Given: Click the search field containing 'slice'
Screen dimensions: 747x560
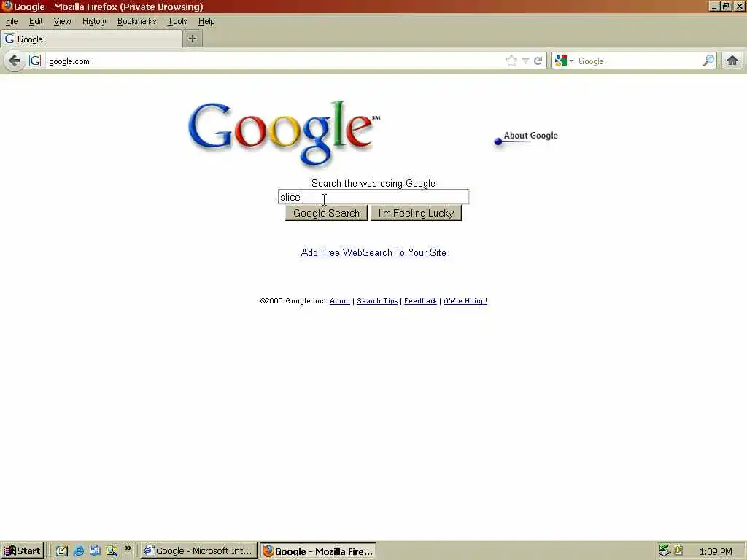Looking at the screenshot, I should pos(373,197).
